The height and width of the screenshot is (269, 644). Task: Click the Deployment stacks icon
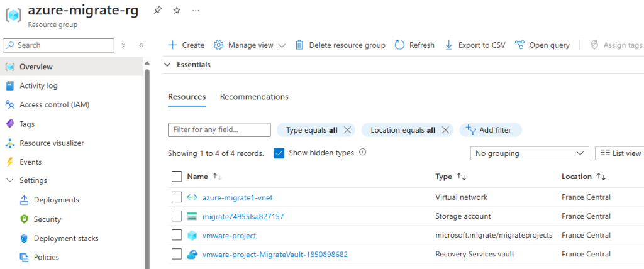[25, 238]
